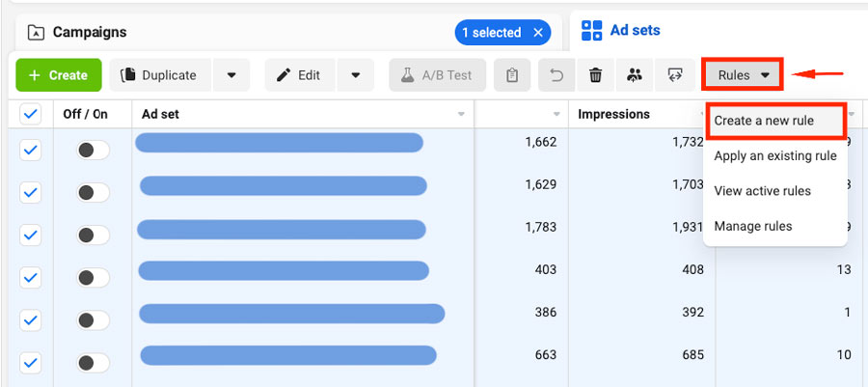
Task: Click the audience people icon
Action: pyautogui.click(x=635, y=75)
